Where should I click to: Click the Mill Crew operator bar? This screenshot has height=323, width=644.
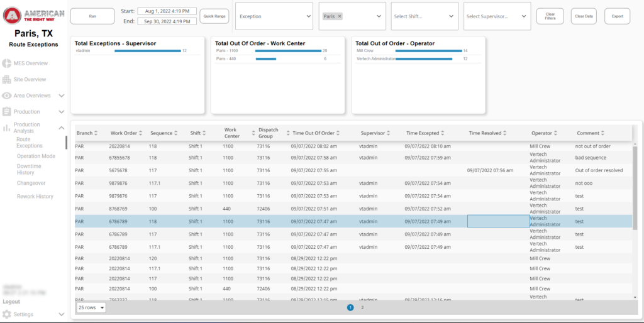click(x=429, y=51)
